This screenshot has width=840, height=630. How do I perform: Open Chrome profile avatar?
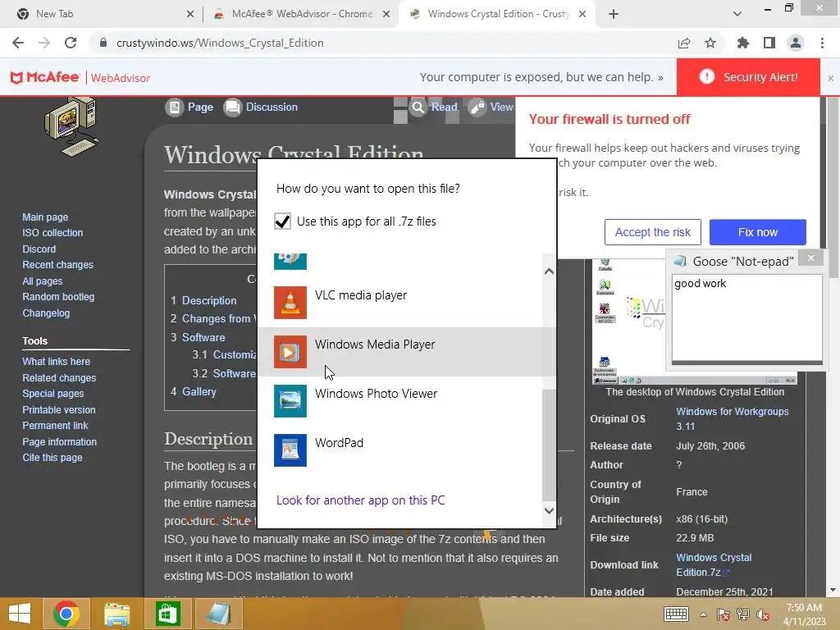[x=796, y=43]
